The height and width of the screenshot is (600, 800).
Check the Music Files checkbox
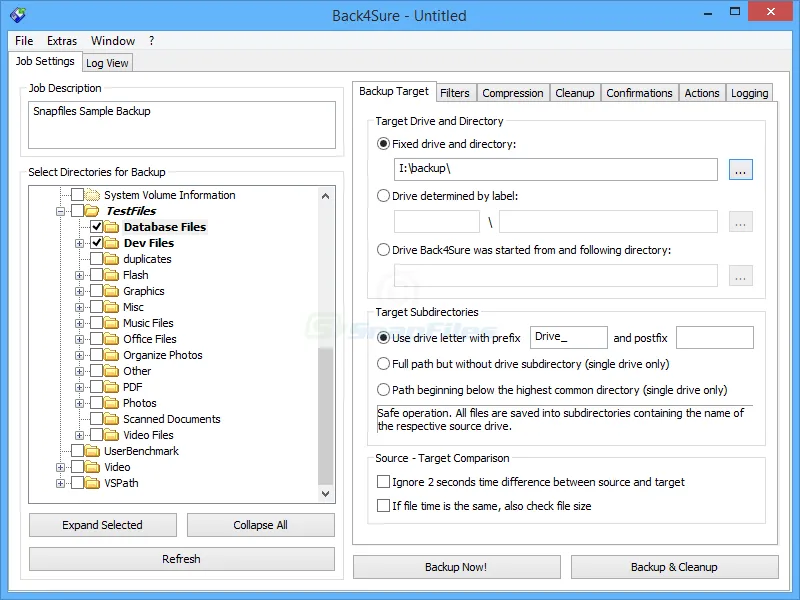point(96,323)
